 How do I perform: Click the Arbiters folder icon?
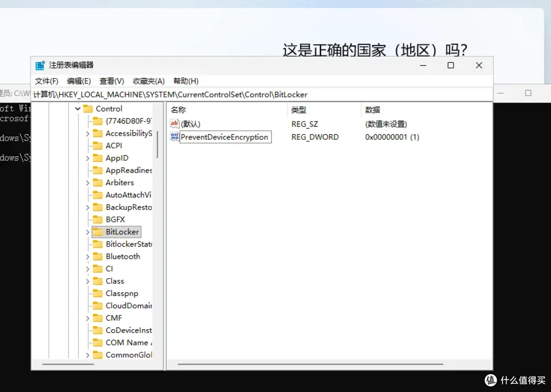(x=97, y=182)
